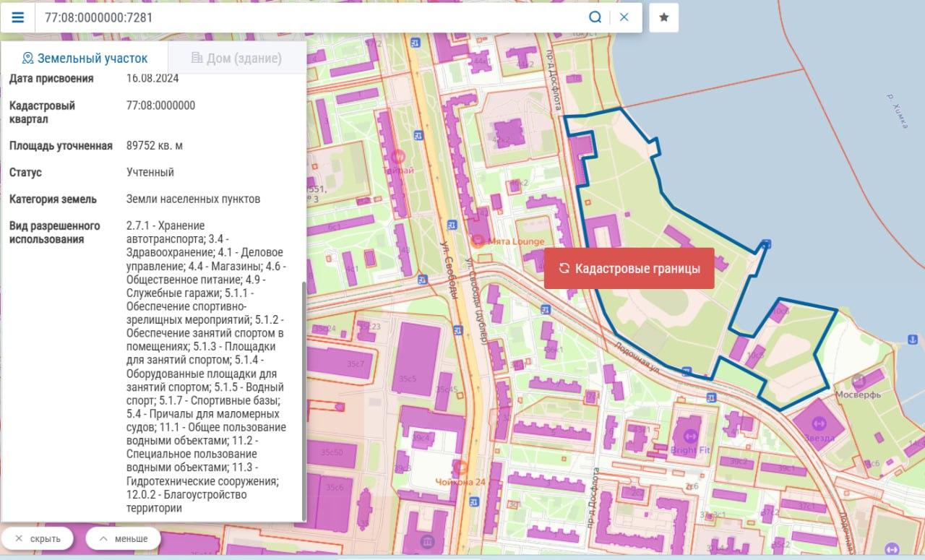Click the magnifier search icon
The height and width of the screenshot is (560, 925).
(595, 17)
